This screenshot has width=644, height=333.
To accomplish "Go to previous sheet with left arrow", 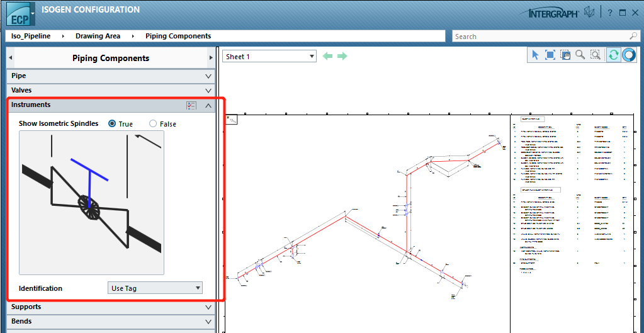I will [327, 56].
